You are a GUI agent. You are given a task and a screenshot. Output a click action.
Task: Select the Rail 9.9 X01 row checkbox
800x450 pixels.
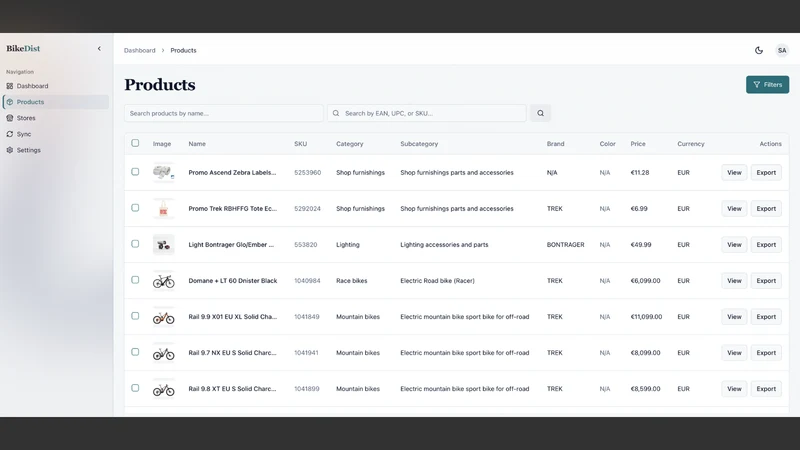pos(135,316)
